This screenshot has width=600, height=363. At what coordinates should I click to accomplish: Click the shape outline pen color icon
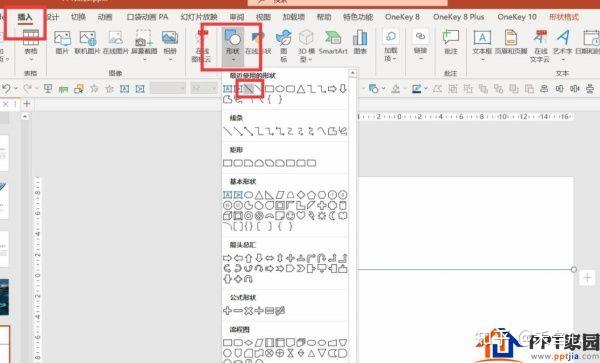click(416, 89)
